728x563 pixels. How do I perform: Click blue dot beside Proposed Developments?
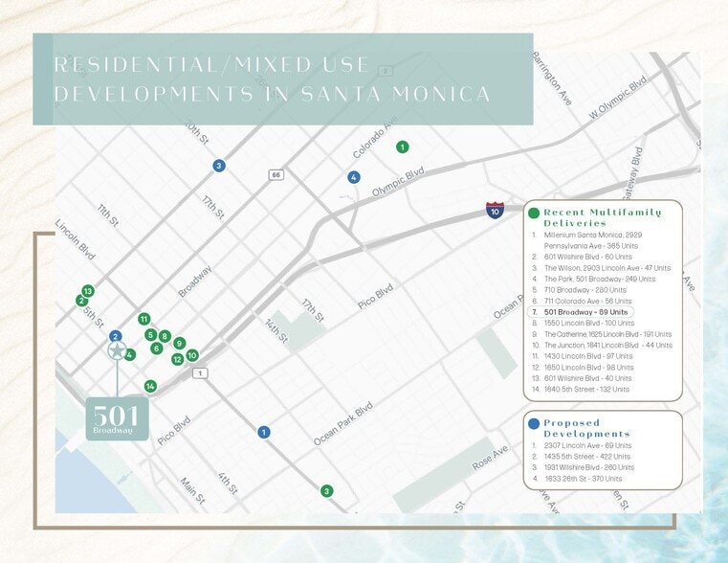(533, 422)
